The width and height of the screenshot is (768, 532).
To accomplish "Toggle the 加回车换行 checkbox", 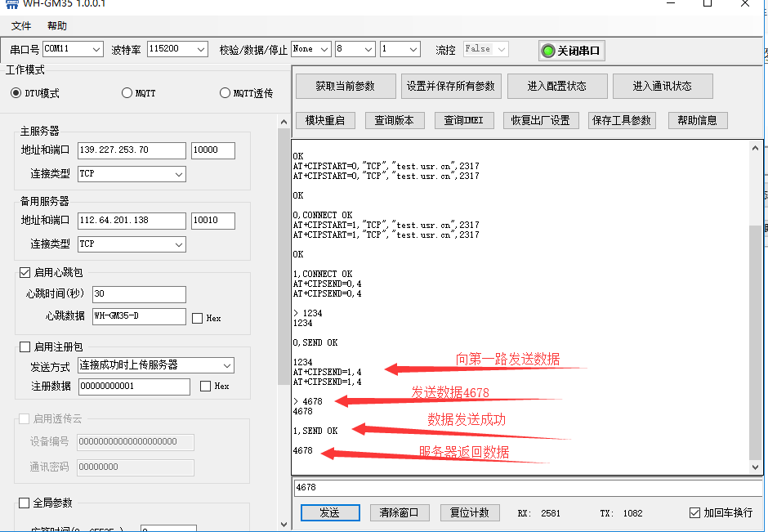I will click(x=695, y=512).
